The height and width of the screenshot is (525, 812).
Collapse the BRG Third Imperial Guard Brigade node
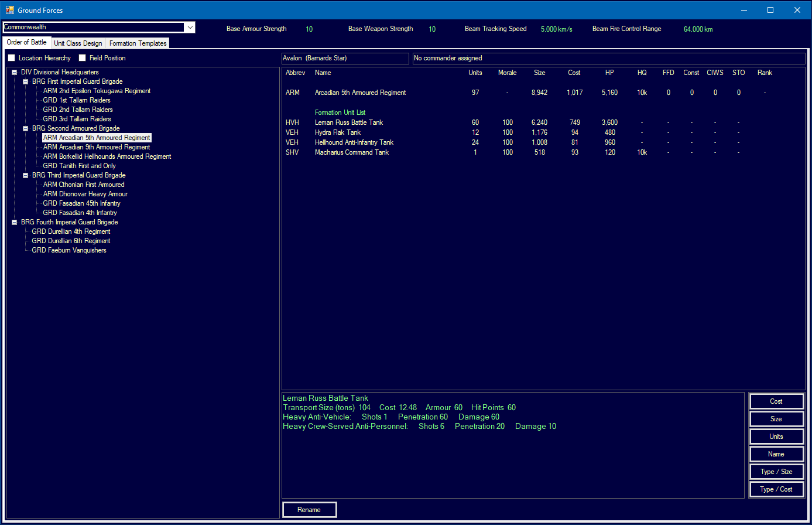tap(26, 175)
